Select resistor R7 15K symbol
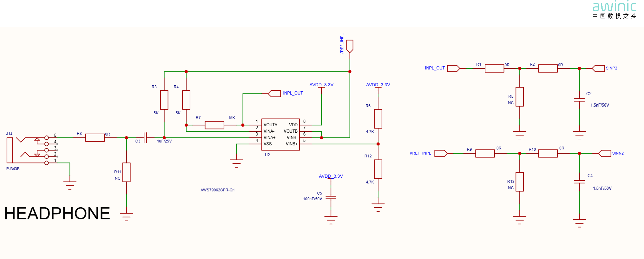644x259 pixels. pyautogui.click(x=215, y=125)
